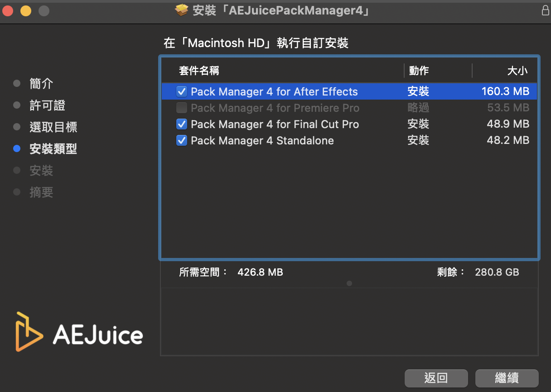Click the split view divider dot handle
This screenshot has width=551, height=392.
pyautogui.click(x=349, y=283)
